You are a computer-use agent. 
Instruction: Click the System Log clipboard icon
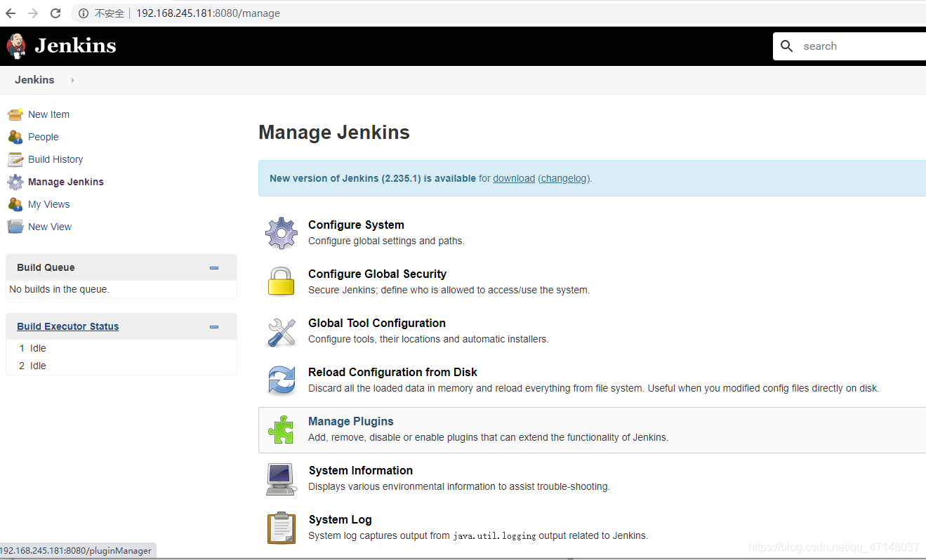pyautogui.click(x=282, y=528)
